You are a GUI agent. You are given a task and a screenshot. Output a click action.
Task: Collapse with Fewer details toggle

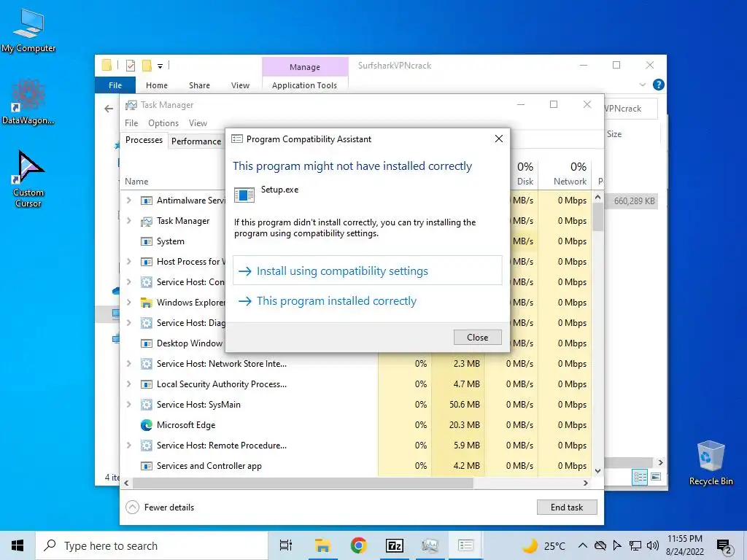point(160,507)
